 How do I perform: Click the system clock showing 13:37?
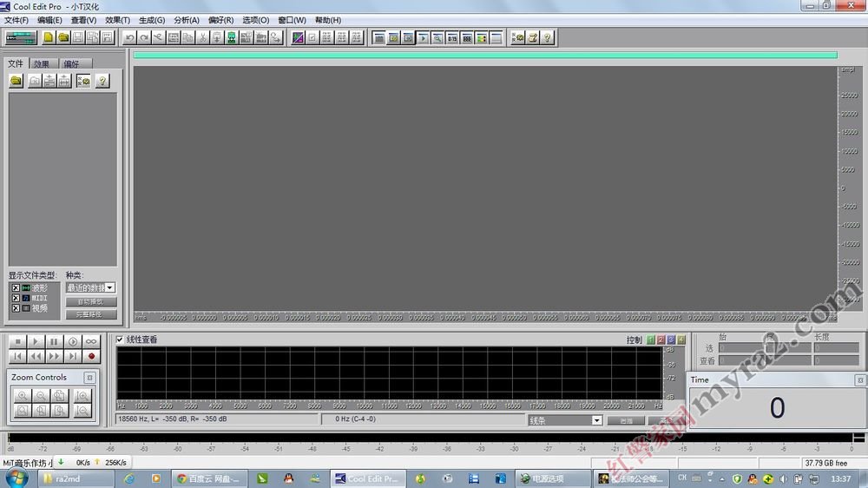pyautogui.click(x=840, y=478)
